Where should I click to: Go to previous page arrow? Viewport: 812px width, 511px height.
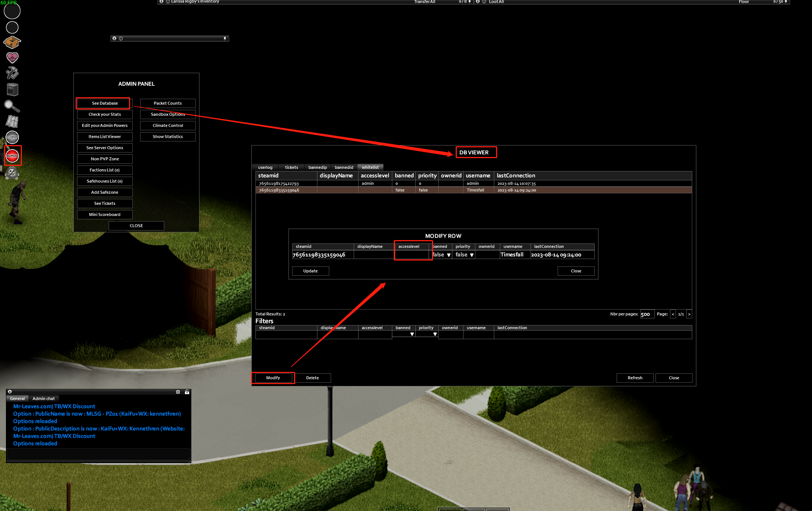(673, 314)
